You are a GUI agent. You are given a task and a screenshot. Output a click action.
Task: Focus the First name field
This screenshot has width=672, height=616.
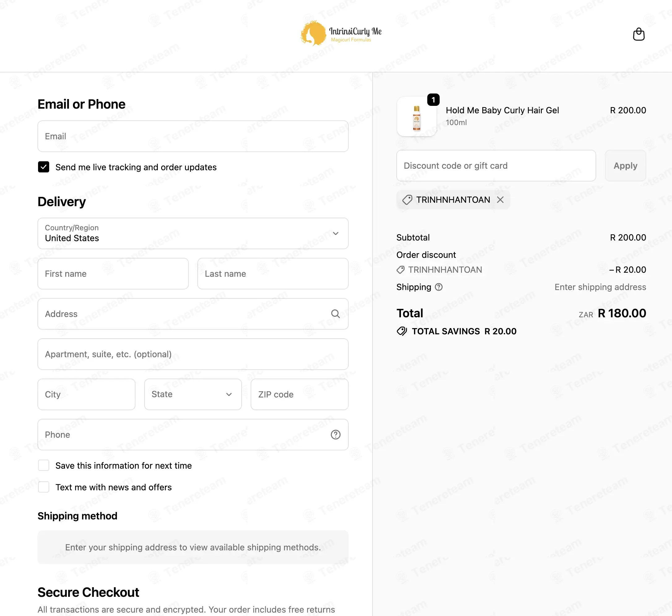pyautogui.click(x=113, y=273)
